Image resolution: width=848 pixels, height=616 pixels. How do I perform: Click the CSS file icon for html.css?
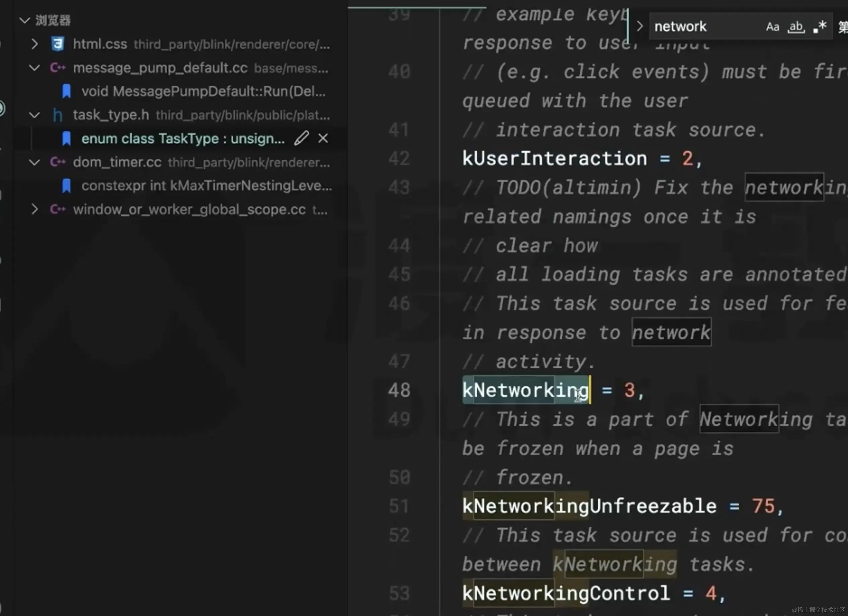58,44
